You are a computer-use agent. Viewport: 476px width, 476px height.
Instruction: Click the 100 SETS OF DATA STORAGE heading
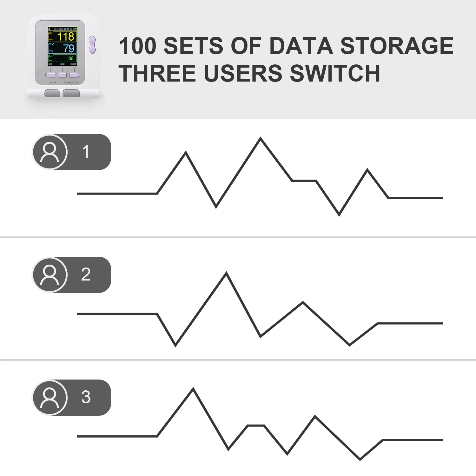click(x=286, y=46)
